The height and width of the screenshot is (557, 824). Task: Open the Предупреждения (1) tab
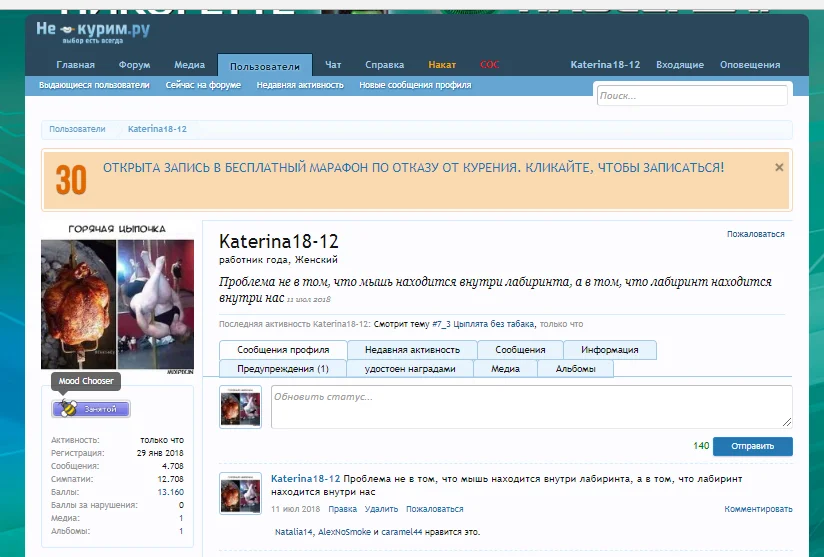tap(282, 369)
